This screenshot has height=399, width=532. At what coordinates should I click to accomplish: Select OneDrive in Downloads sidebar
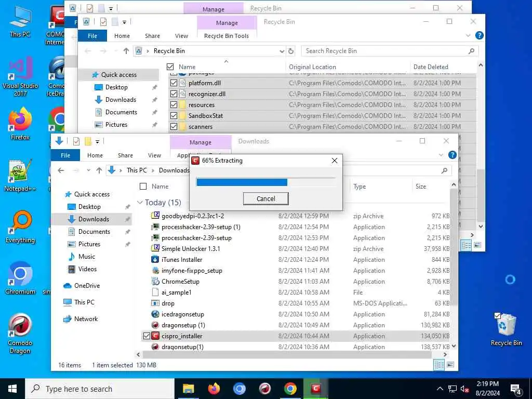pos(87,286)
